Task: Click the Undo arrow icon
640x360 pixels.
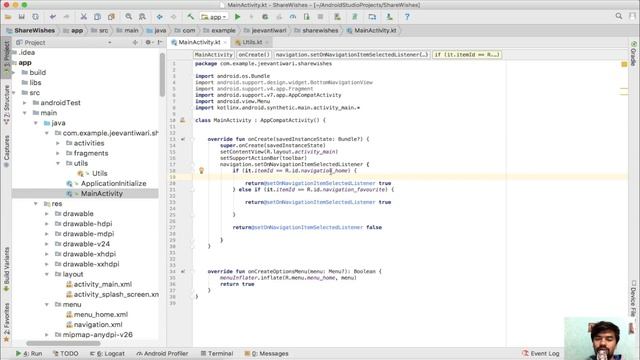Action: pyautogui.click(x=53, y=17)
